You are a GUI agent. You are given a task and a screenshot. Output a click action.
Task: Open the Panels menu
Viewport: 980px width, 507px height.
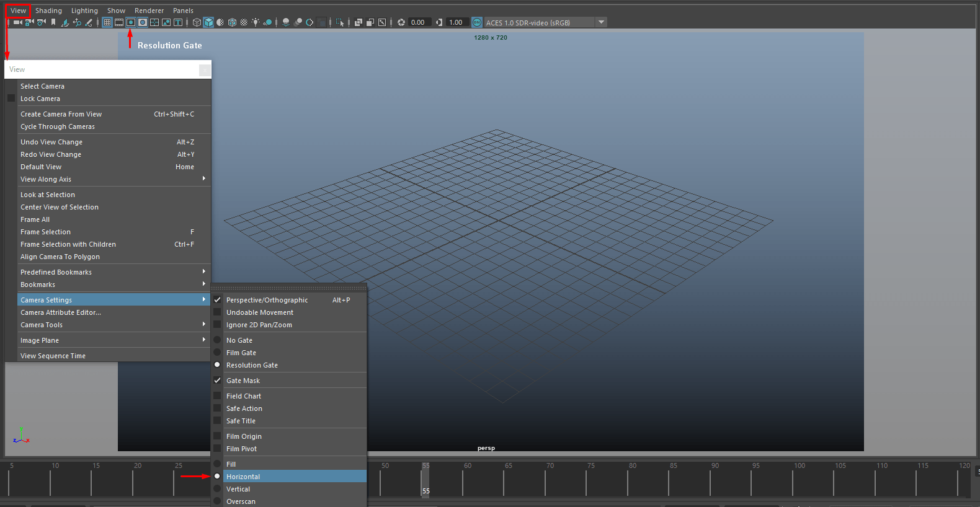click(183, 11)
